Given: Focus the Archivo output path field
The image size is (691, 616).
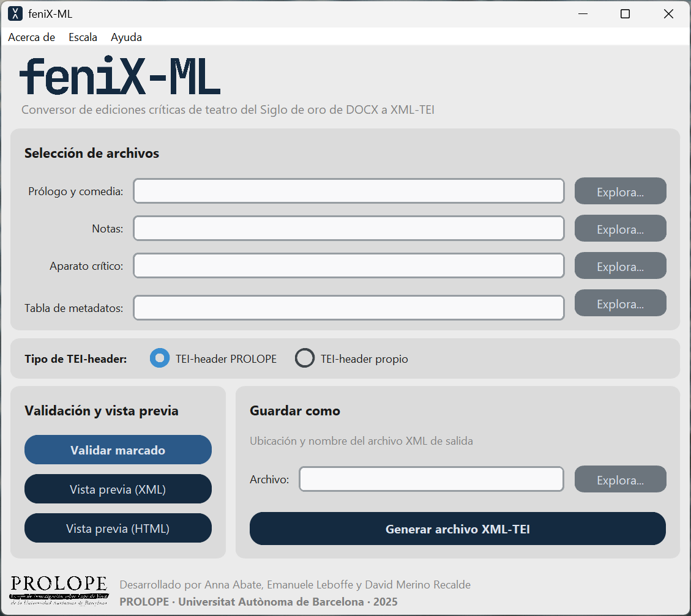Looking at the screenshot, I should point(431,480).
